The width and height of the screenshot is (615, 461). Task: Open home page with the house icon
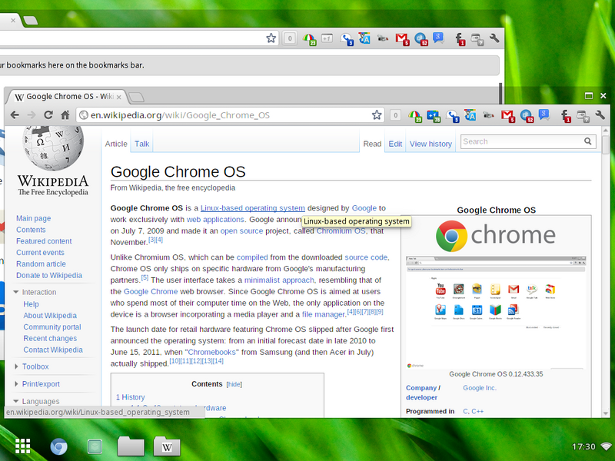point(65,115)
